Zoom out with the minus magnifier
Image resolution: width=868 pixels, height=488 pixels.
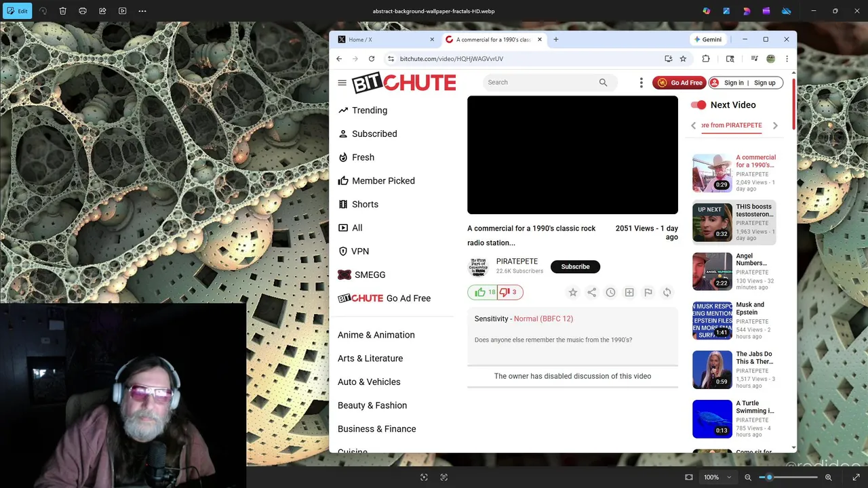tap(748, 477)
